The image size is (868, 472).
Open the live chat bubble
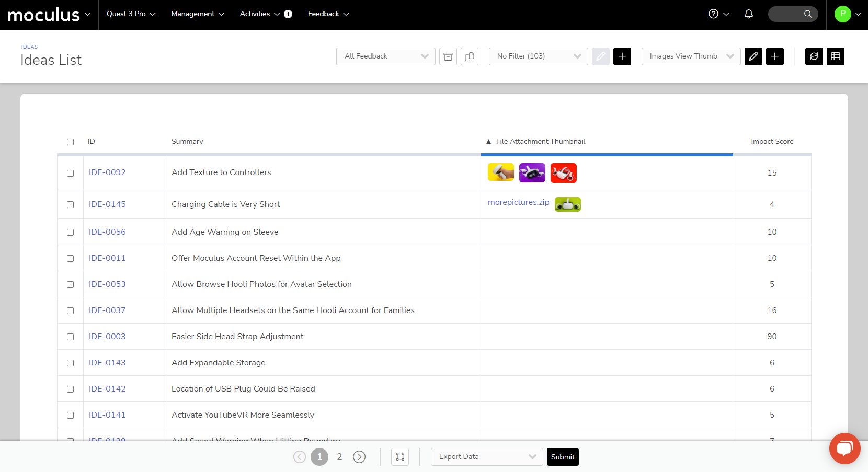[844, 448]
